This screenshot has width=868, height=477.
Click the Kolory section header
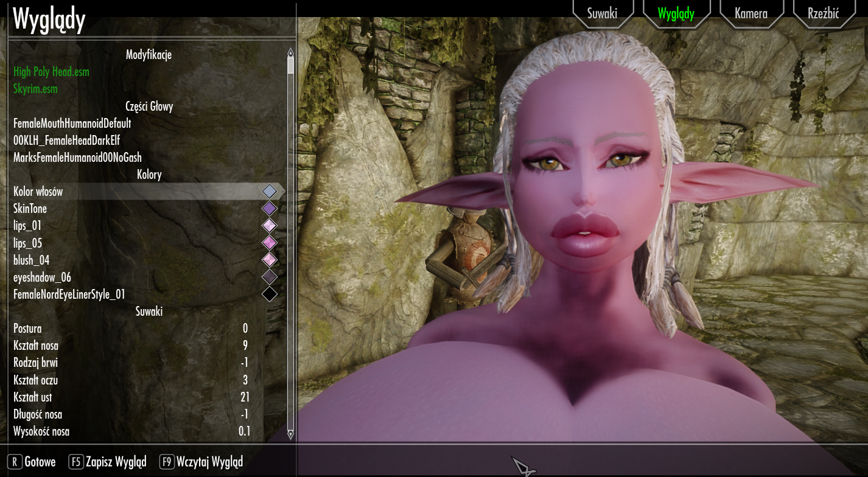[x=149, y=175]
